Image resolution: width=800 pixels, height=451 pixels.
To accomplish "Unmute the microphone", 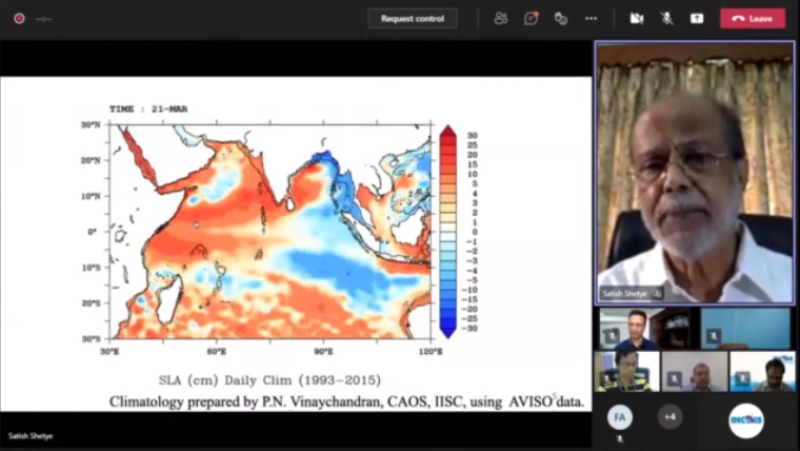I will coord(666,18).
